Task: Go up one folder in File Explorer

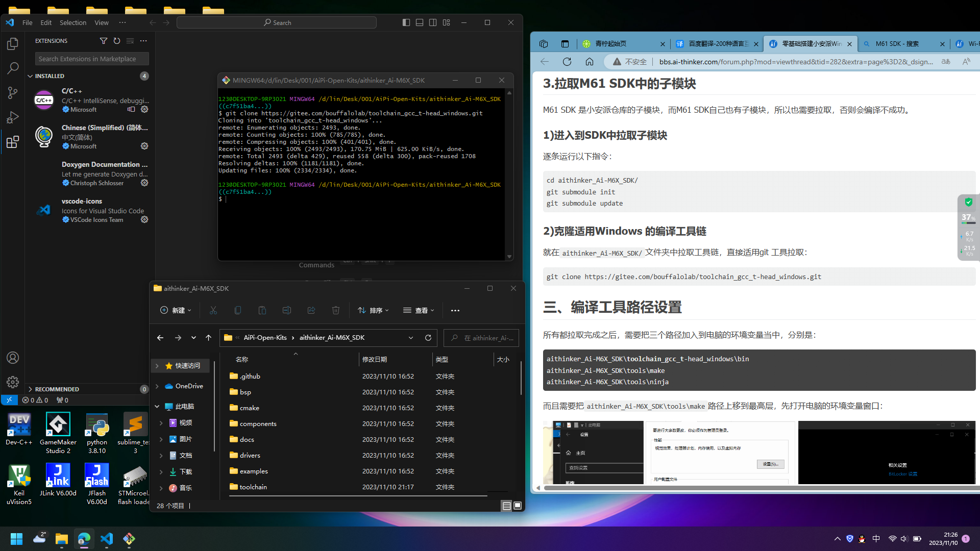Action: pyautogui.click(x=208, y=338)
